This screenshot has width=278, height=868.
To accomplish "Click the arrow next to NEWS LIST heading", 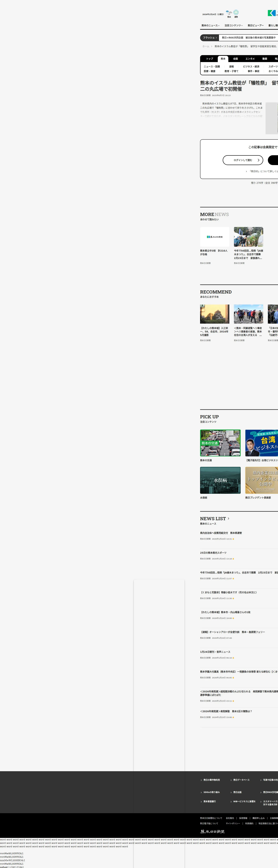I will [228, 519].
